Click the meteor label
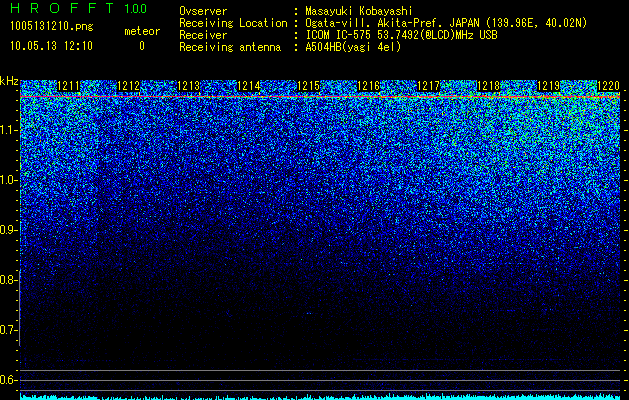Image resolution: width=629 pixels, height=400 pixels. tap(142, 31)
